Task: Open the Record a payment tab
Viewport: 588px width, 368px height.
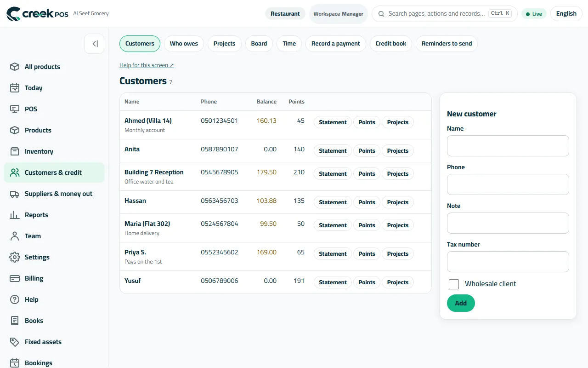Action: pos(336,44)
